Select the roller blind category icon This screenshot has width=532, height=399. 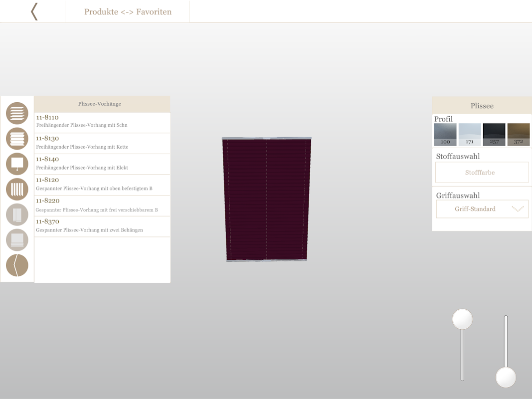(17, 164)
